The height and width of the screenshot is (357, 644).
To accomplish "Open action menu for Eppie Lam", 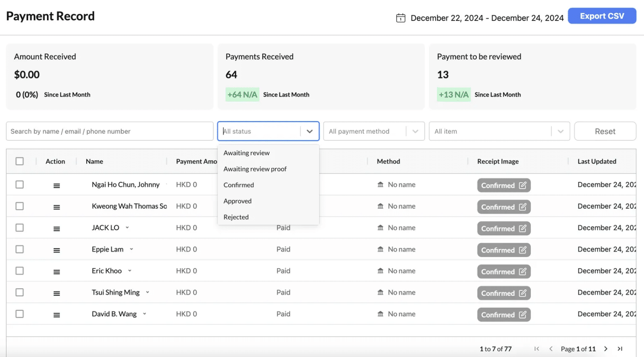I will click(x=57, y=250).
